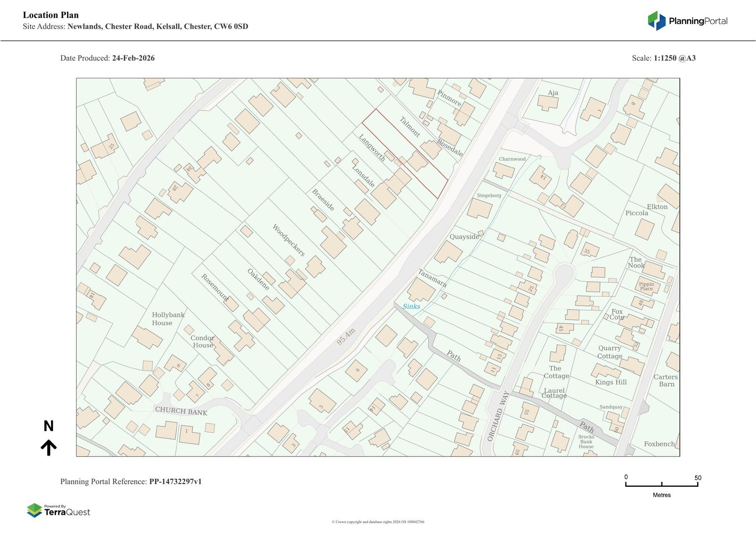This screenshot has width=756, height=534.
Task: Click the north arrow symbol
Action: 48,447
